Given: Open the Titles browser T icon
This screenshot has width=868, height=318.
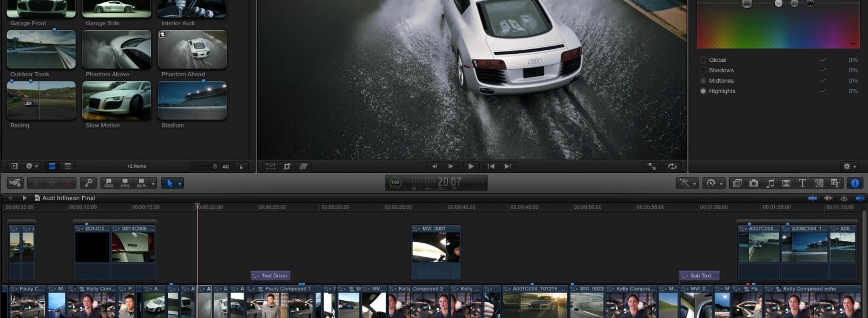Looking at the screenshot, I should coord(803,183).
